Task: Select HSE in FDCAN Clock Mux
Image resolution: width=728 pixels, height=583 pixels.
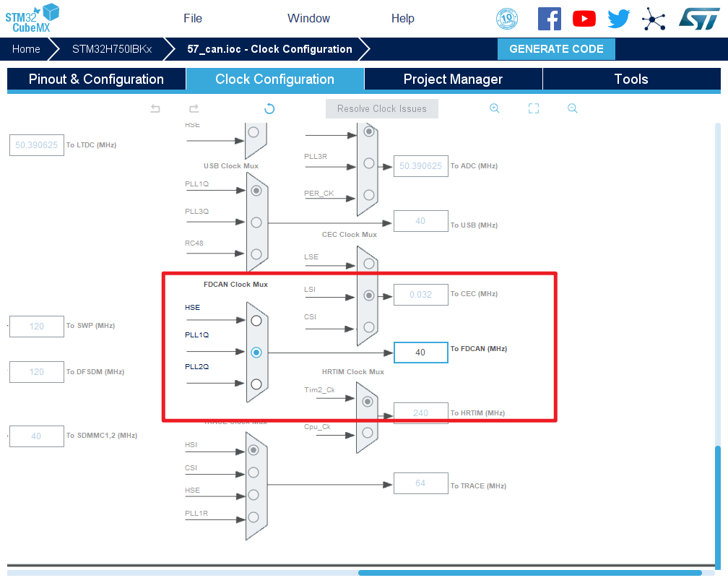Action: [x=256, y=321]
